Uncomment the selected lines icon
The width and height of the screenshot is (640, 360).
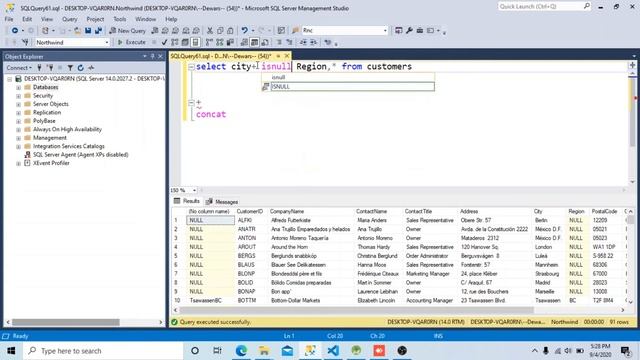289,42
